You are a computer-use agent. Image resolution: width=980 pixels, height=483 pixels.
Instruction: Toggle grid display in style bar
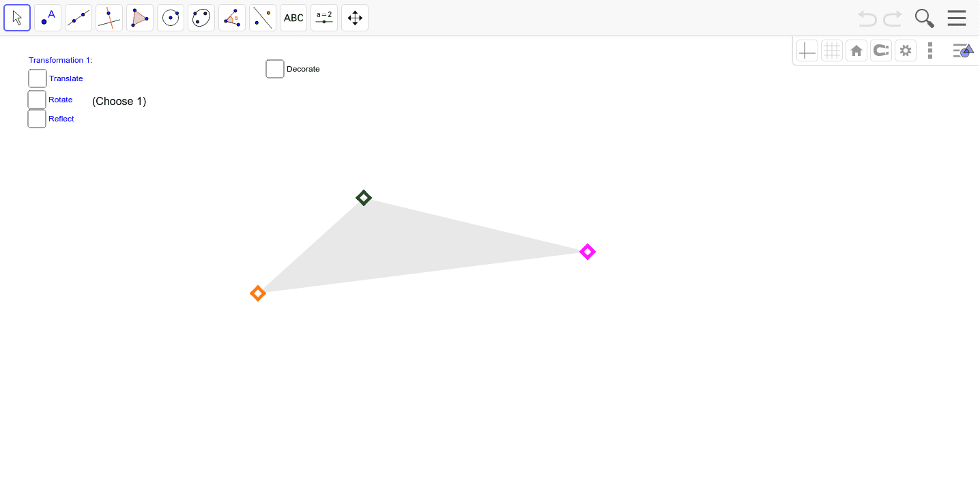[832, 50]
